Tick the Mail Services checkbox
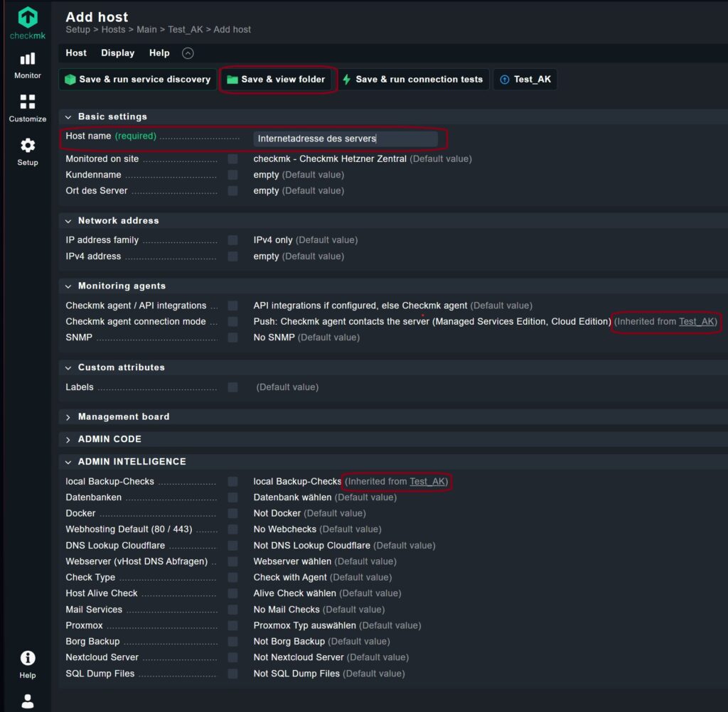This screenshot has width=728, height=712. pos(232,610)
